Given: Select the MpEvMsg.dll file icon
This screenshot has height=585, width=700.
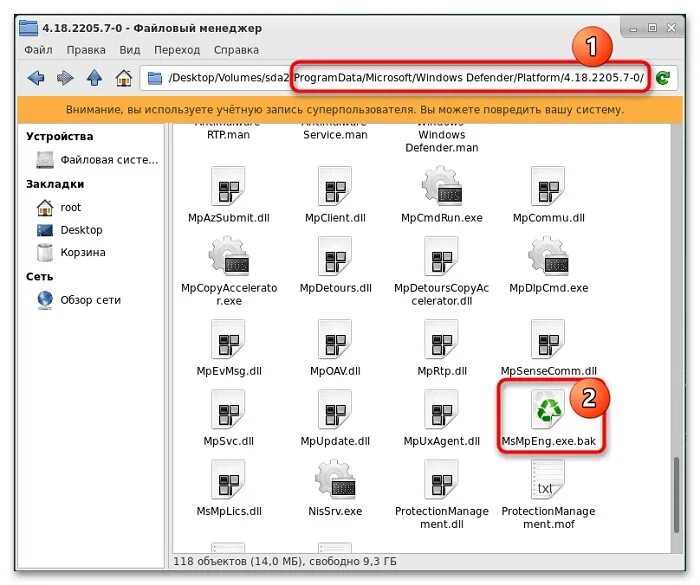Looking at the screenshot, I should tap(228, 339).
